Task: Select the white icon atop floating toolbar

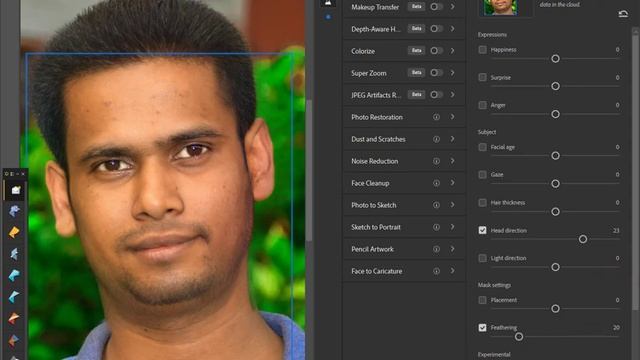Action: click(x=16, y=190)
